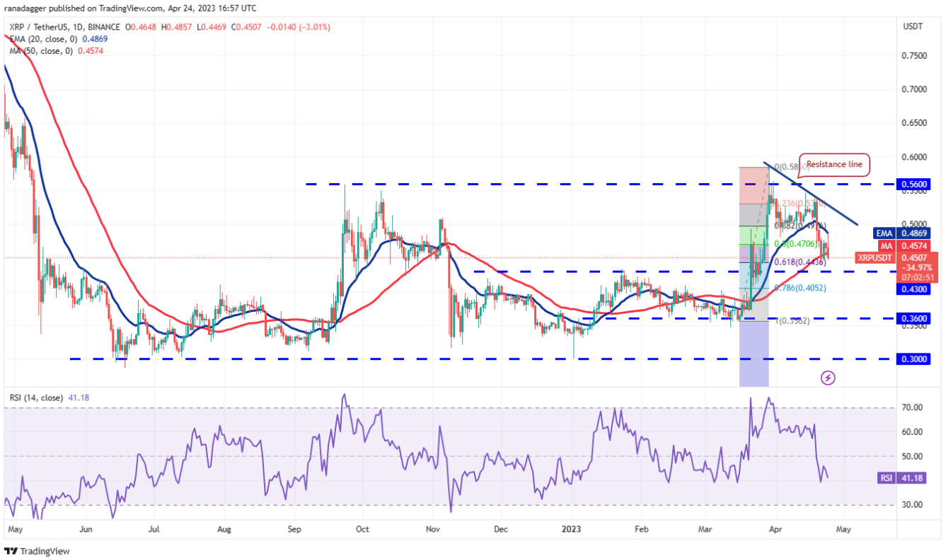Click 0.7500 on the price axis

pos(913,55)
